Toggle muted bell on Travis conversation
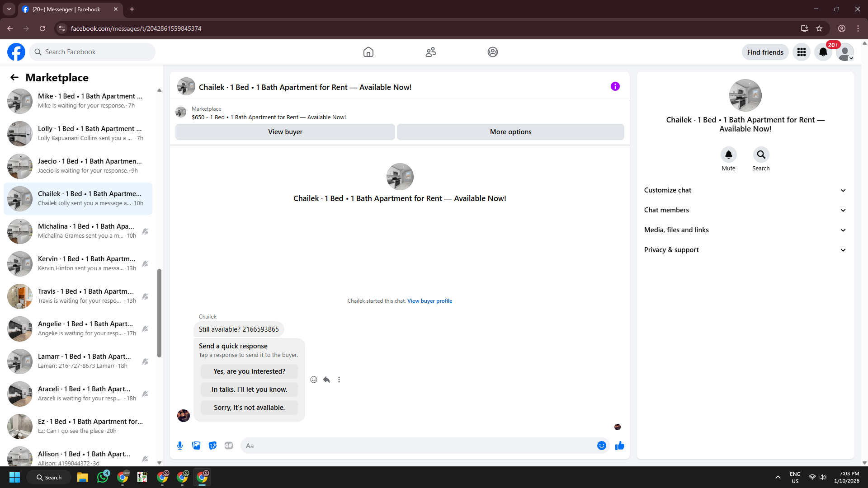Viewport: 868px width, 488px height. click(145, 296)
